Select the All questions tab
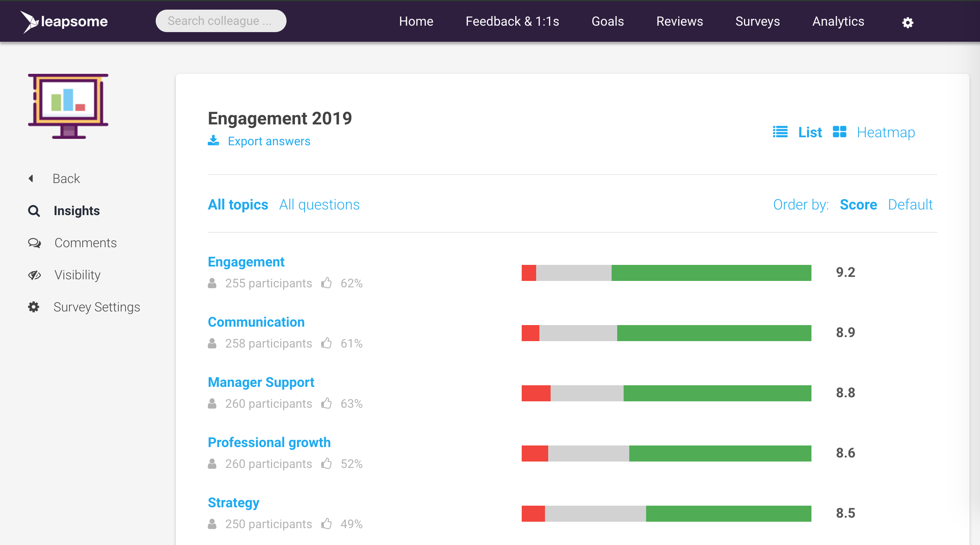 (x=319, y=205)
